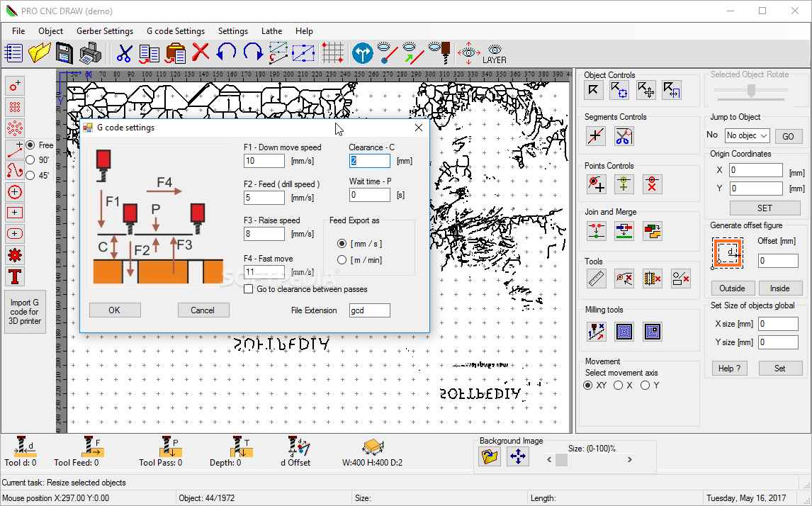The width and height of the screenshot is (812, 506).
Task: Click the Tool Feed icon
Action: click(x=92, y=446)
